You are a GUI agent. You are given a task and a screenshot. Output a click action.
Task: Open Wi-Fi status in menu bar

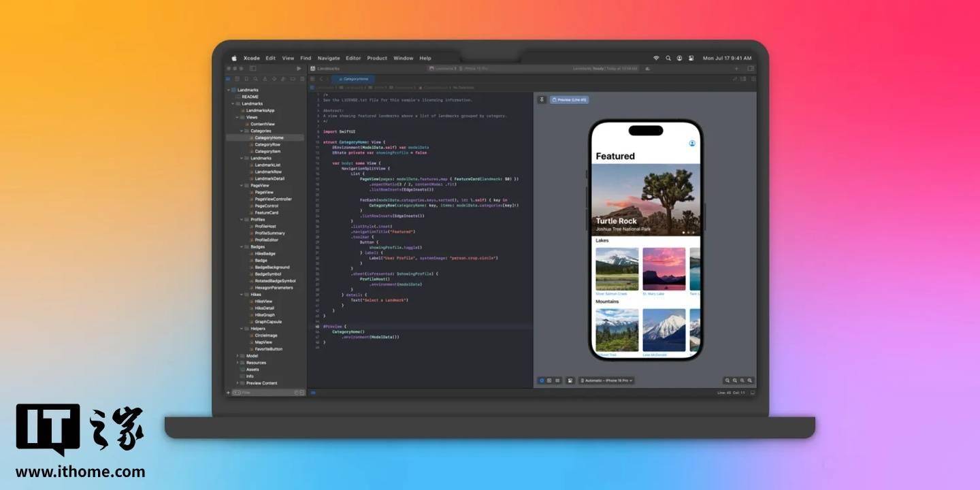pos(656,58)
